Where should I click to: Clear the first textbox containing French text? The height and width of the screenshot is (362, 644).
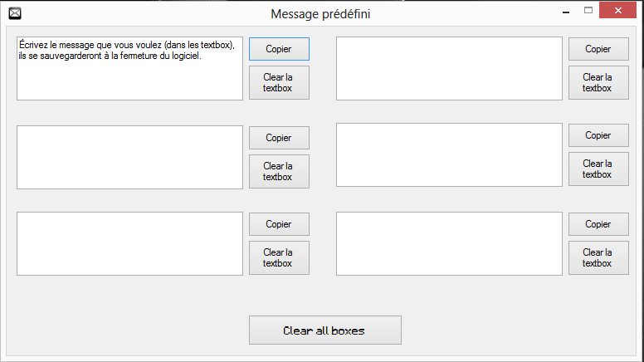pyautogui.click(x=279, y=82)
